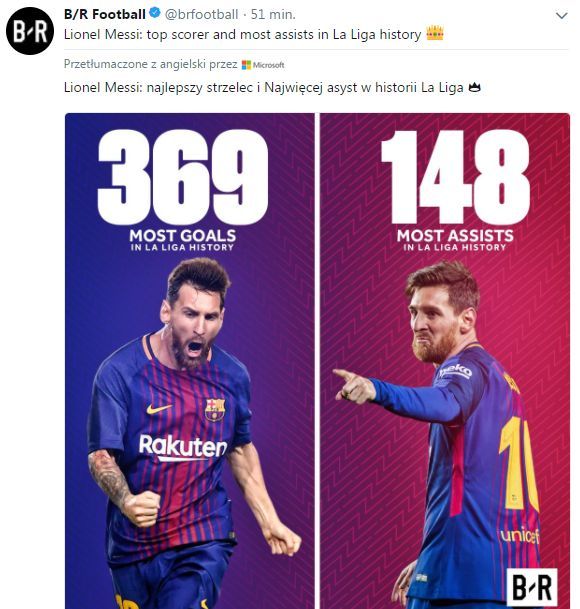Open the B/R Football profile name
This screenshot has width=580, height=609.
coord(105,14)
